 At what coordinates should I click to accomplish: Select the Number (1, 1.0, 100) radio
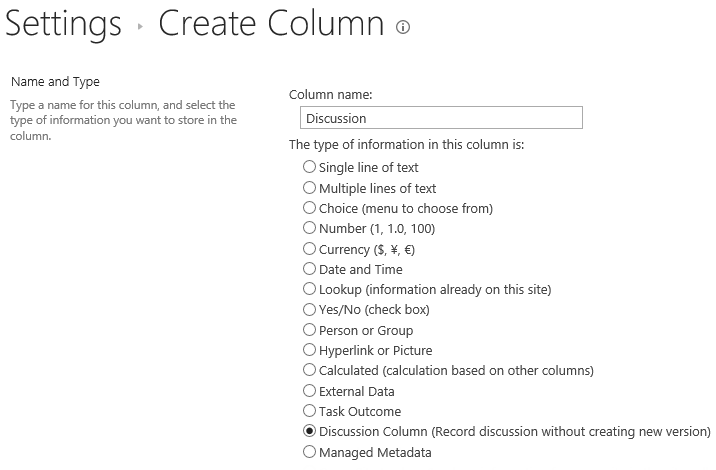(310, 228)
